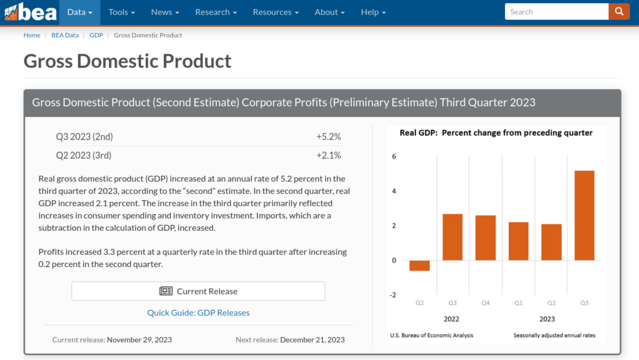Image resolution: width=639 pixels, height=360 pixels.
Task: Click the Real GDP chart title
Action: [496, 133]
